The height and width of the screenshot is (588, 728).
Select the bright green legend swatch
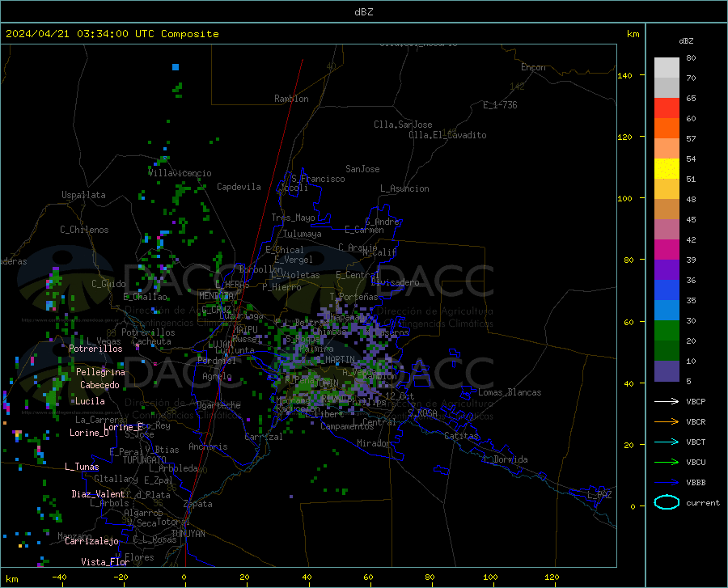point(667,331)
